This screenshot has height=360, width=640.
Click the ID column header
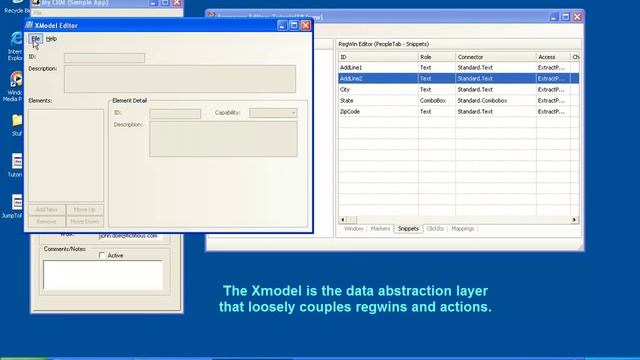(x=378, y=57)
